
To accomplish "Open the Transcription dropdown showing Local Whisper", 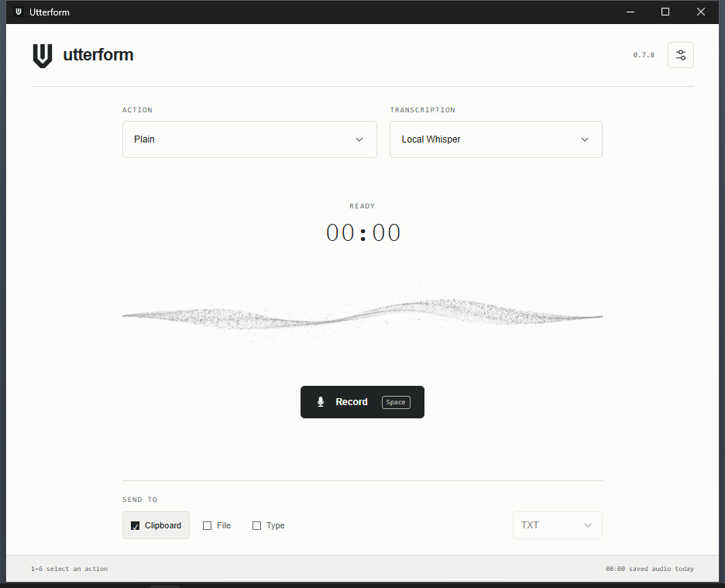I will [496, 139].
